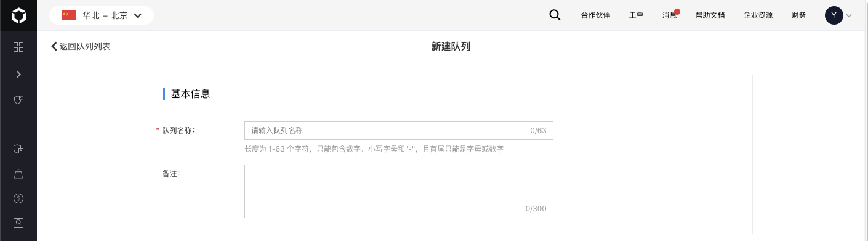
Task: Click into the 备注 text area
Action: (x=399, y=191)
